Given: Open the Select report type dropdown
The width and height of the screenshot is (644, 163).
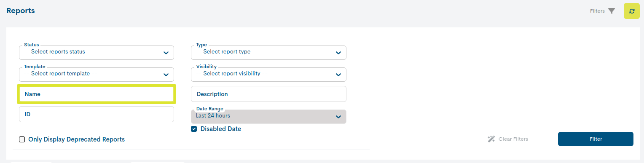Looking at the screenshot, I should (x=268, y=52).
